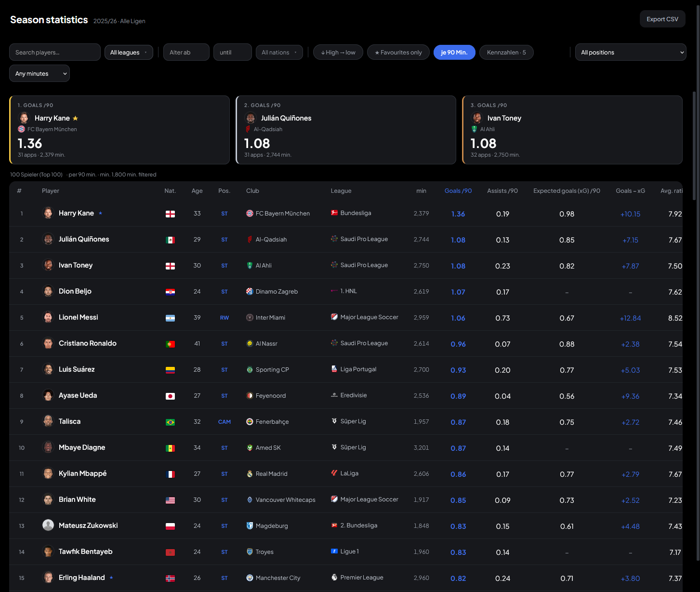
Task: Click the +12.84 Goals − xG value
Action: (630, 318)
